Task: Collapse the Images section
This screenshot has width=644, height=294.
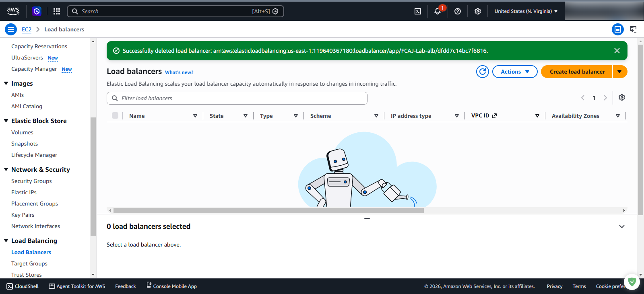Action: (6, 83)
